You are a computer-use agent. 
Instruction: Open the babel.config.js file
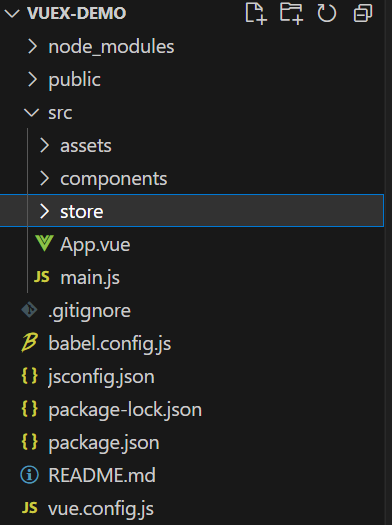tap(109, 344)
